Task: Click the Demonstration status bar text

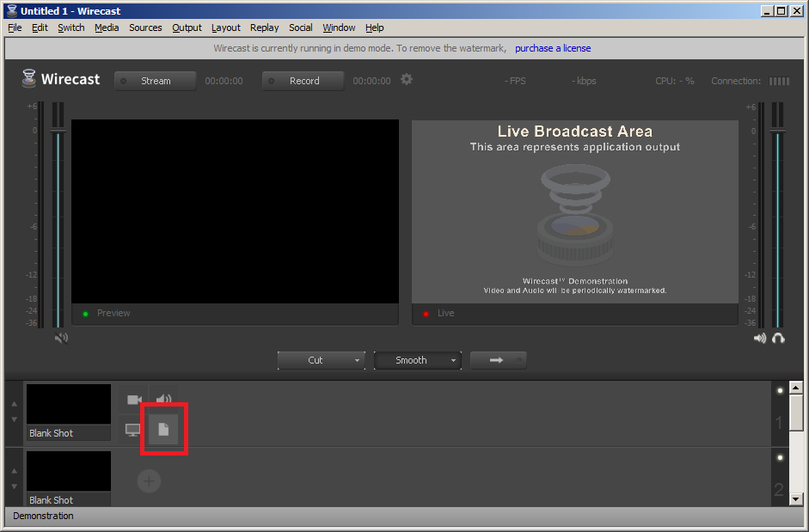Action: tap(43, 516)
